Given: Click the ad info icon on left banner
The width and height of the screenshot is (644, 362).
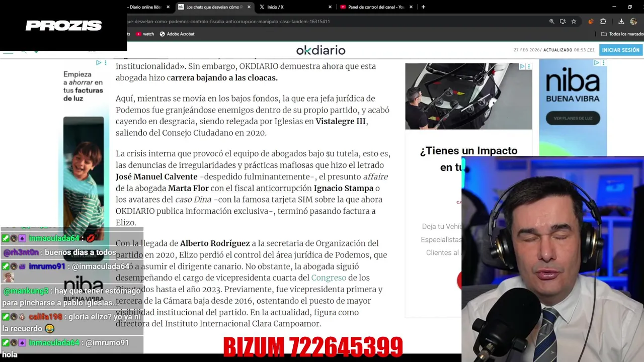Looking at the screenshot, I should [x=99, y=63].
